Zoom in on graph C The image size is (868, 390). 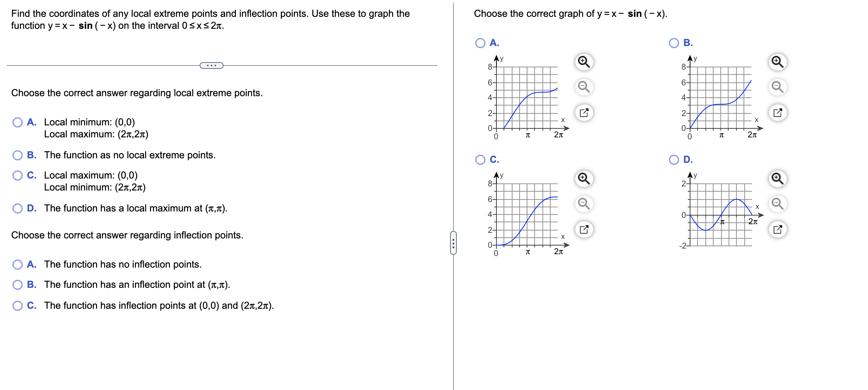point(584,179)
